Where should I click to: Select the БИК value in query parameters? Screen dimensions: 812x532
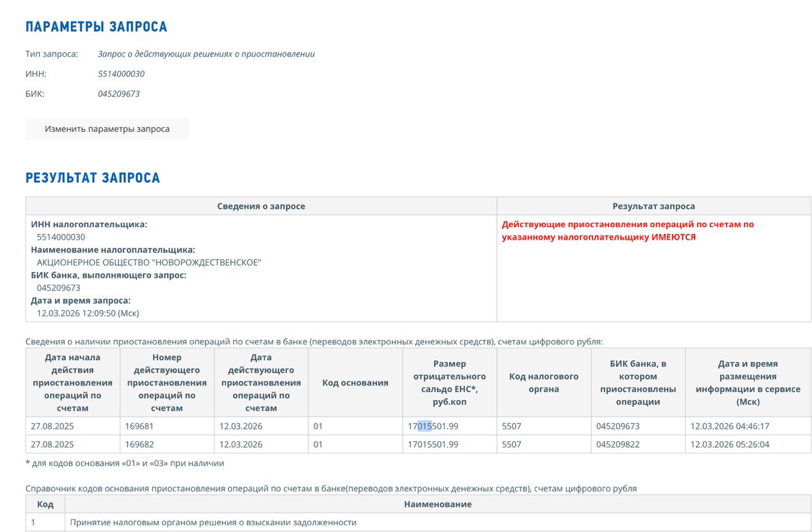coord(119,94)
